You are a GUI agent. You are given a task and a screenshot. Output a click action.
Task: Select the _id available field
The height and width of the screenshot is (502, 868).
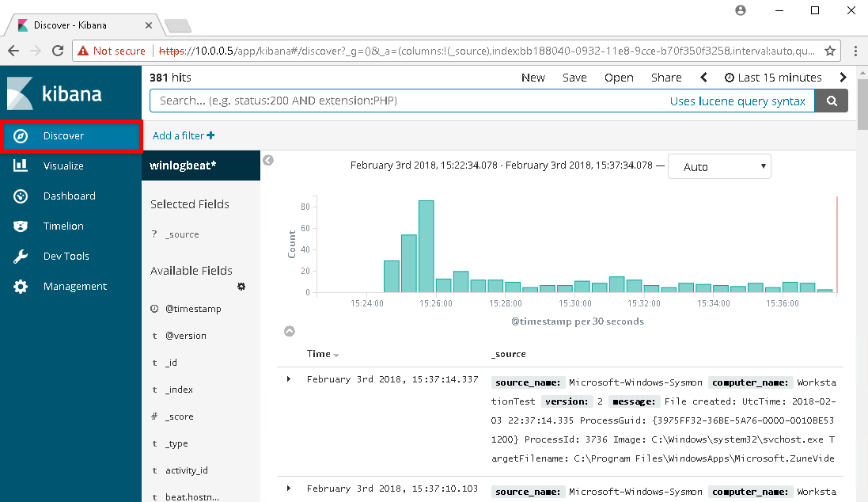click(x=171, y=363)
